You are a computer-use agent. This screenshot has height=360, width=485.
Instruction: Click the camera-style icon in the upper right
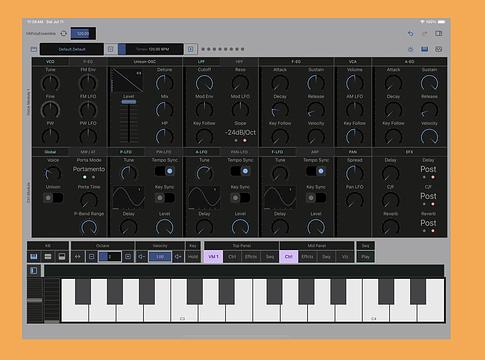[x=439, y=49]
